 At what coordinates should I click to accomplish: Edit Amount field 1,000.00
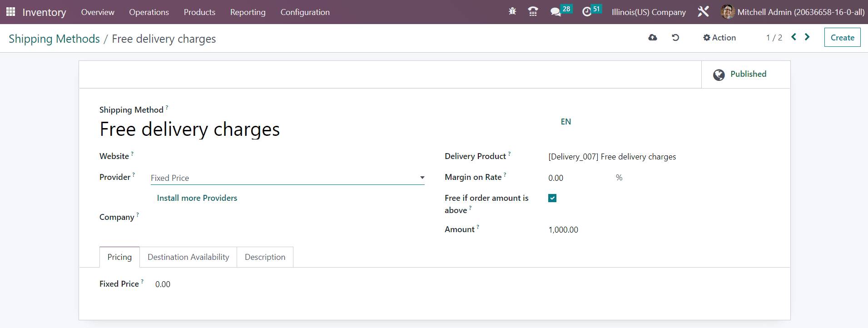563,230
